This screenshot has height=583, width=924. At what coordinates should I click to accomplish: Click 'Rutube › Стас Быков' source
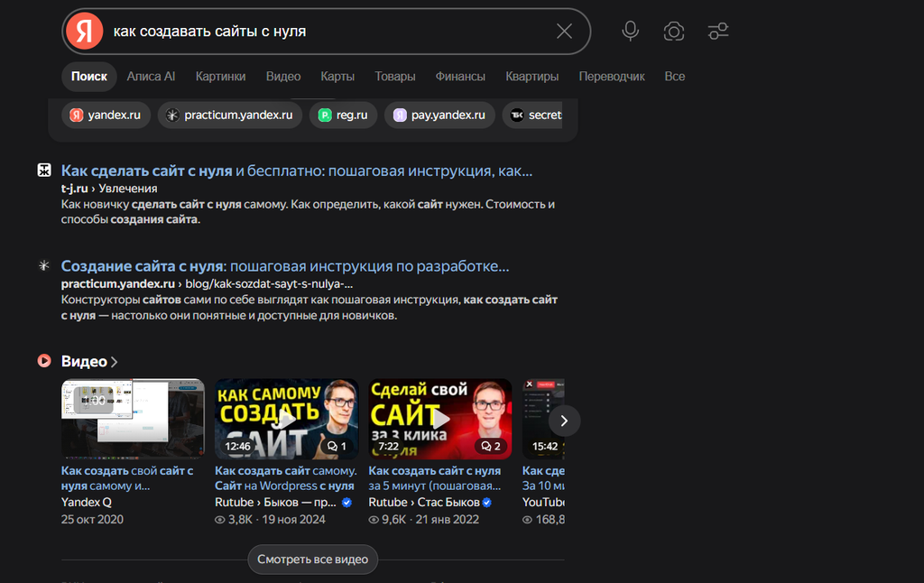tap(424, 503)
